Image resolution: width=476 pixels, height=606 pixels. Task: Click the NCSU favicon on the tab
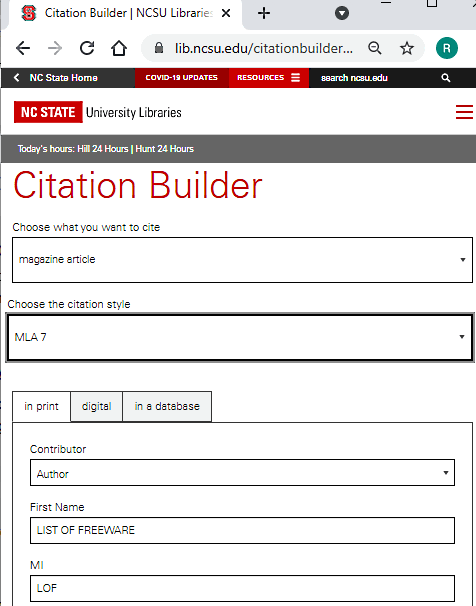click(29, 14)
